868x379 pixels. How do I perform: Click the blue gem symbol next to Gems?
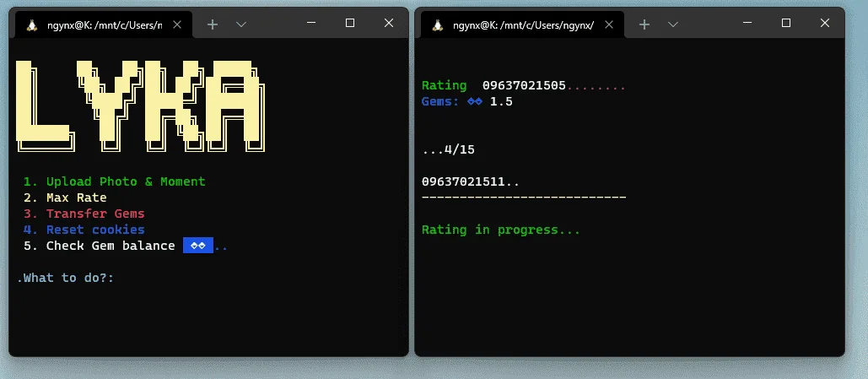474,102
